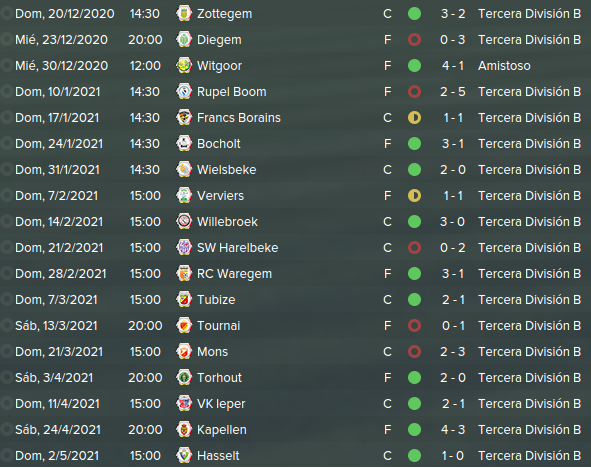Click the Diegem club badge
Viewport: 591px width, 468px height.
pyautogui.click(x=184, y=40)
